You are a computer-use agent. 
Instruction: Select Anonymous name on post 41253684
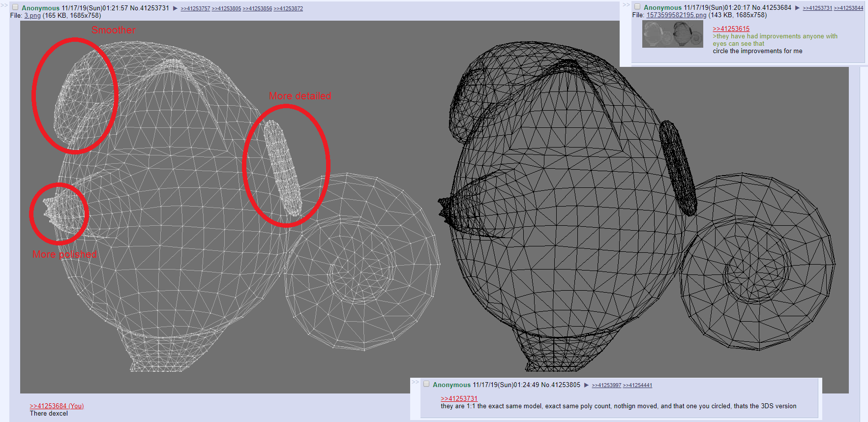click(x=662, y=8)
